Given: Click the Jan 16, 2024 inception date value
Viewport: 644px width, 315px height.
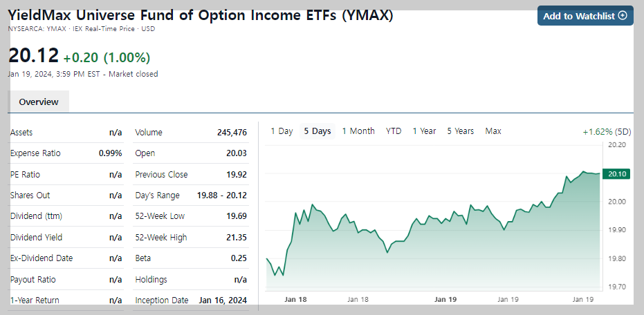Looking at the screenshot, I should 223,300.
